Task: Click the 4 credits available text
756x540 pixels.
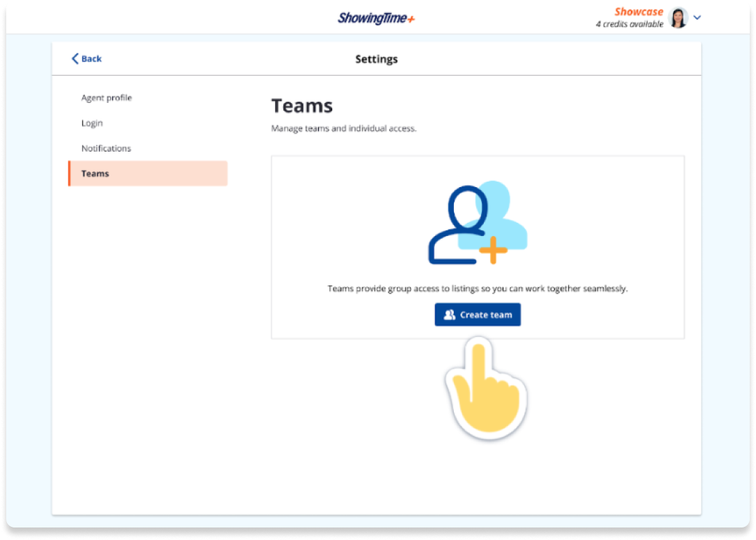Action: (x=629, y=24)
